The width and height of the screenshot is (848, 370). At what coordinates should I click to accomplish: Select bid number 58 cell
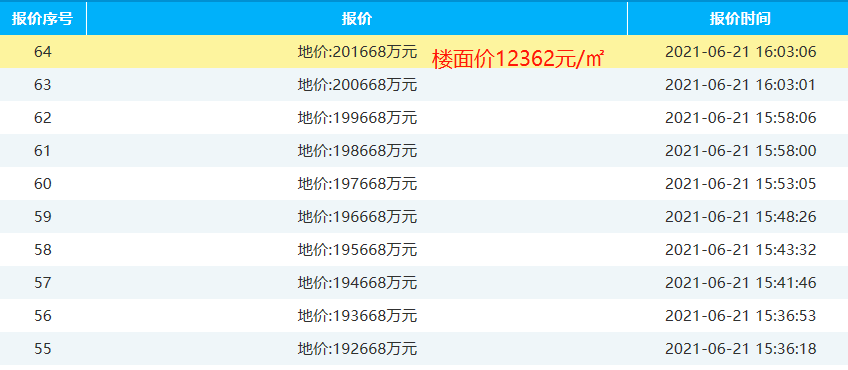click(x=43, y=250)
